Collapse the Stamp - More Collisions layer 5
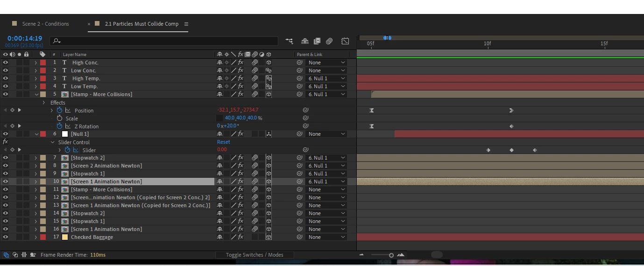The width and height of the screenshot is (644, 266). [36, 94]
